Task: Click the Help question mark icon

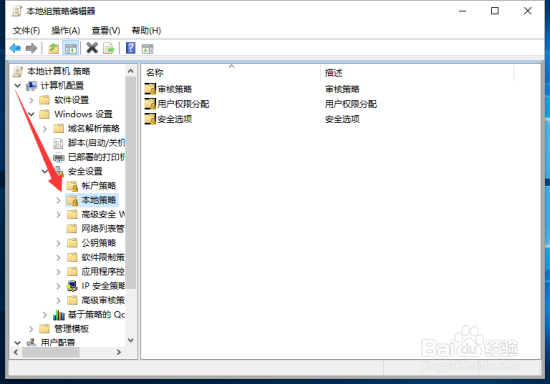Action: coord(130,48)
